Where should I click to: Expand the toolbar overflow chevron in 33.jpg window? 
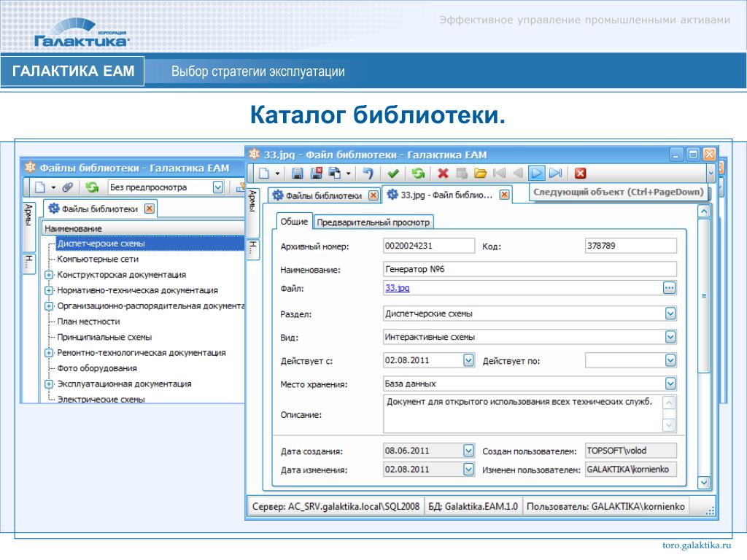pyautogui.click(x=711, y=174)
